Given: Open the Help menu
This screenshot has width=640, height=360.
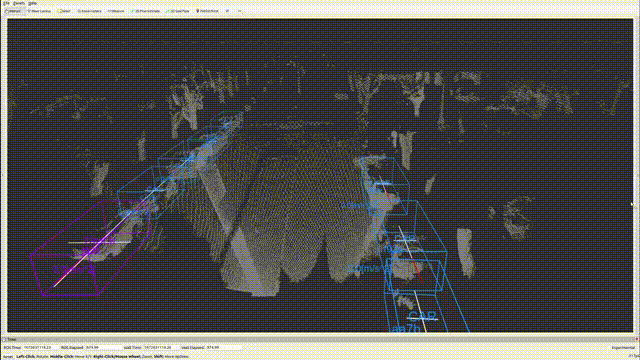Looking at the screenshot, I should coord(33,3).
